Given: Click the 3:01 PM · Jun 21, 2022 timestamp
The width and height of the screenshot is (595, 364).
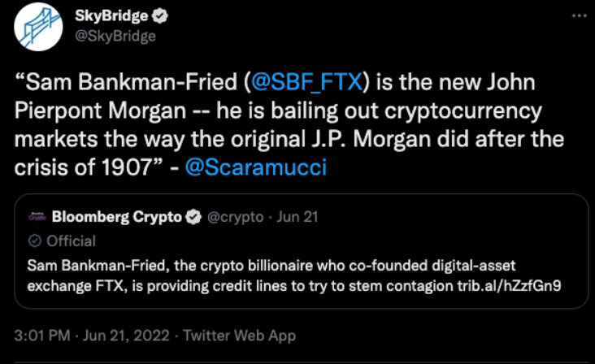Looking at the screenshot, I should [92, 336].
